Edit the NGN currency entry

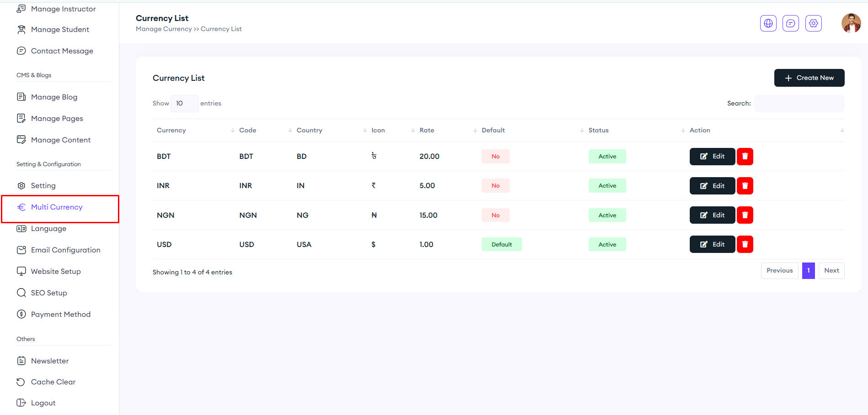pos(712,215)
